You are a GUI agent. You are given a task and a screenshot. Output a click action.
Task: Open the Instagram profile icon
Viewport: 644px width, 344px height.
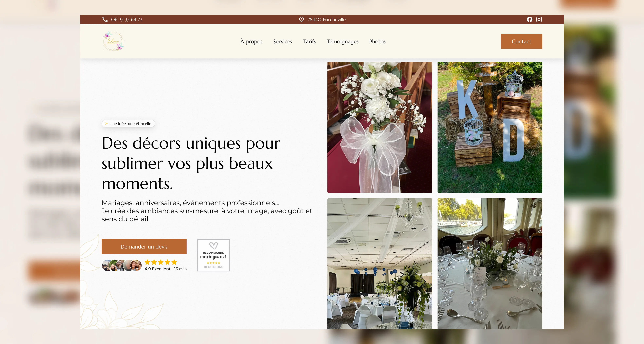point(539,19)
